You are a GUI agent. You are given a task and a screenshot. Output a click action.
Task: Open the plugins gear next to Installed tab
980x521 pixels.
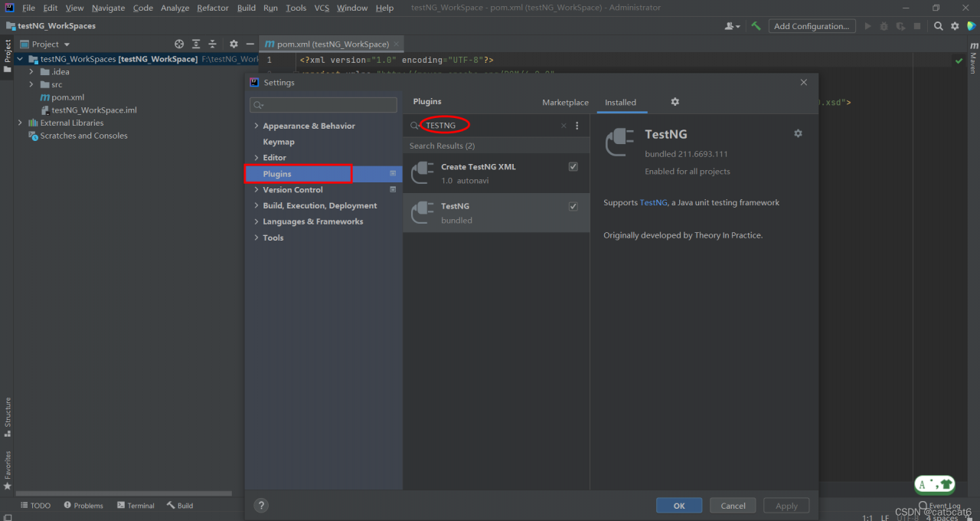tap(675, 101)
